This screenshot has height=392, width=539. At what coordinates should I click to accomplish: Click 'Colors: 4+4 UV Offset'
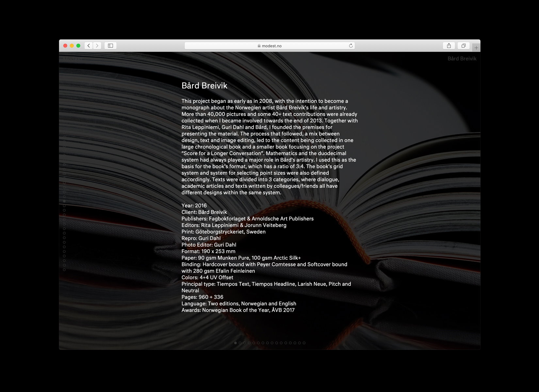(x=207, y=277)
